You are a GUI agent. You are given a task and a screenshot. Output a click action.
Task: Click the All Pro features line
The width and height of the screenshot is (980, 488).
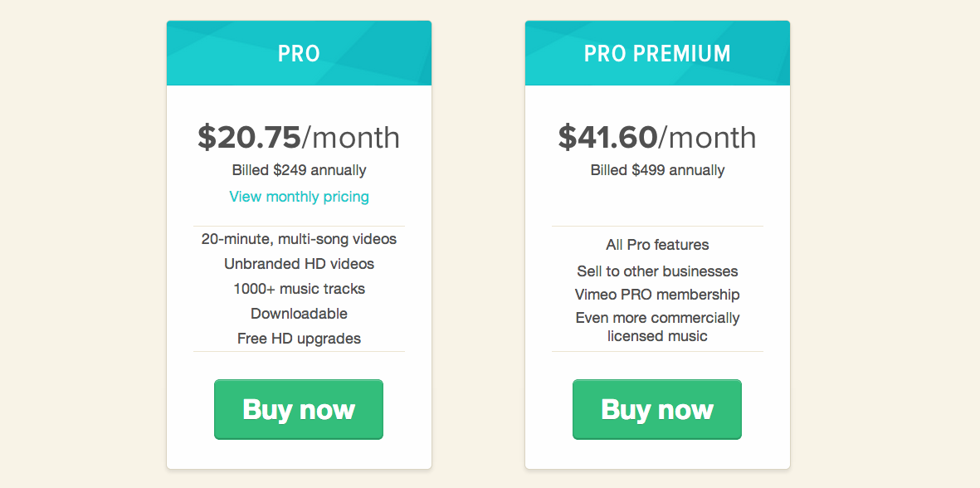pyautogui.click(x=657, y=244)
